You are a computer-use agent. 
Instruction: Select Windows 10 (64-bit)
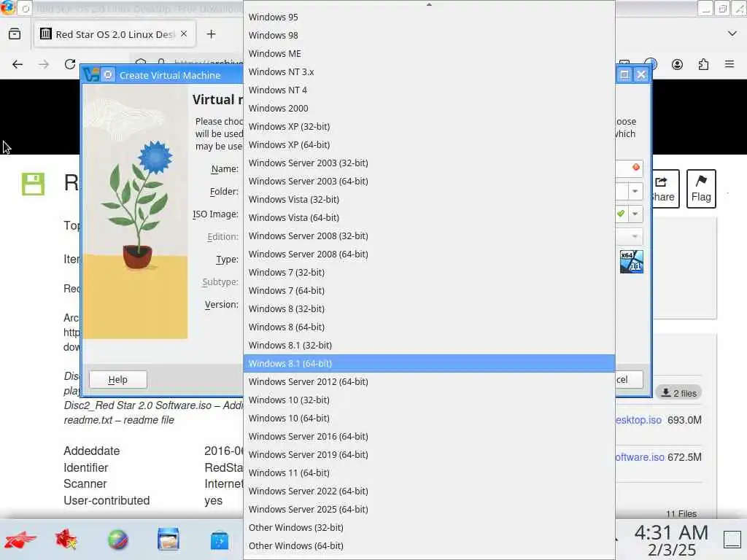(x=429, y=418)
